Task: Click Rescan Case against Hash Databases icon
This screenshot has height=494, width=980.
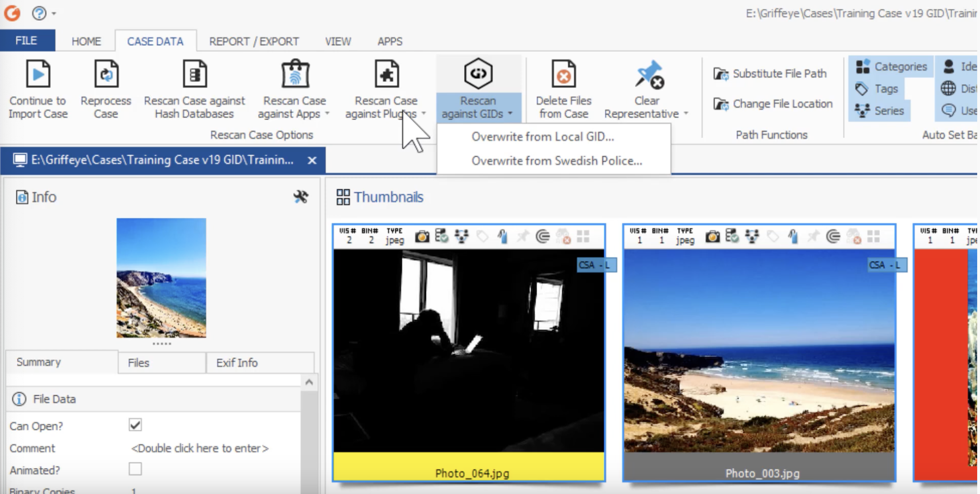Action: coord(194,74)
